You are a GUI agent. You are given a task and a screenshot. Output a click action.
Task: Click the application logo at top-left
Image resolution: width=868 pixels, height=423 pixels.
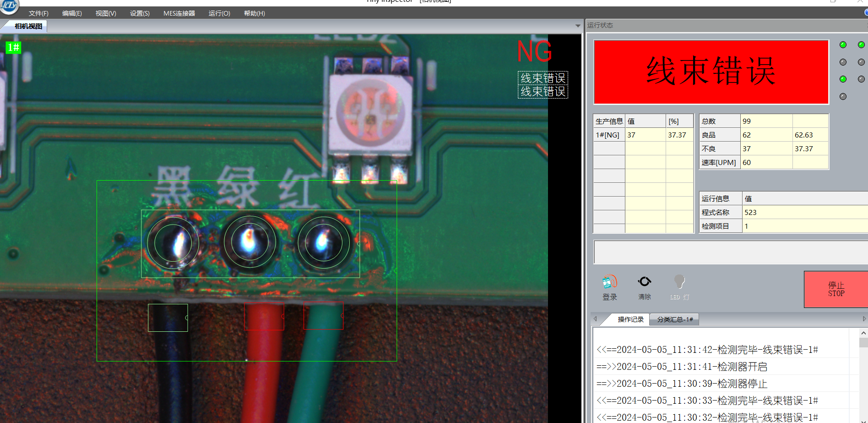9,6
